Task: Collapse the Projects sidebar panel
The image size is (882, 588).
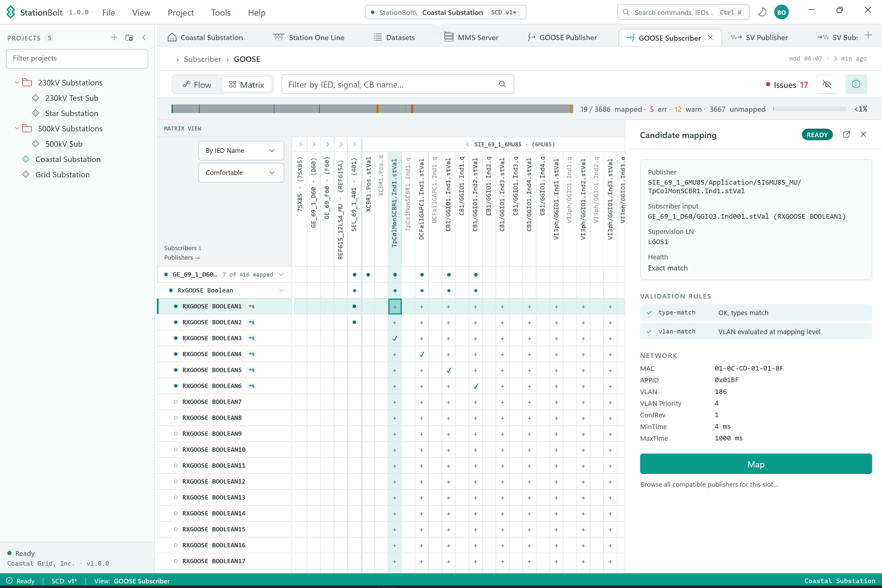Action: pos(144,37)
